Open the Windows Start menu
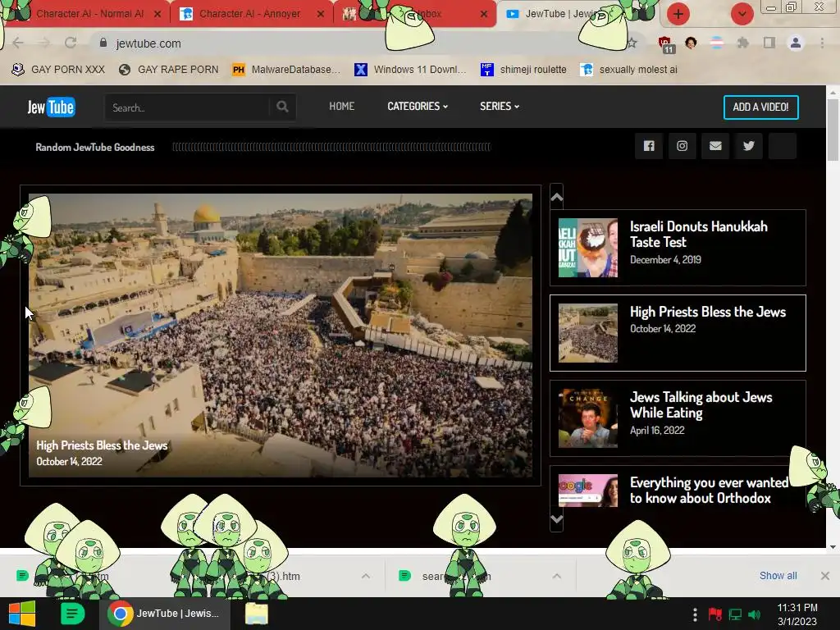Image resolution: width=840 pixels, height=630 pixels. [22, 614]
